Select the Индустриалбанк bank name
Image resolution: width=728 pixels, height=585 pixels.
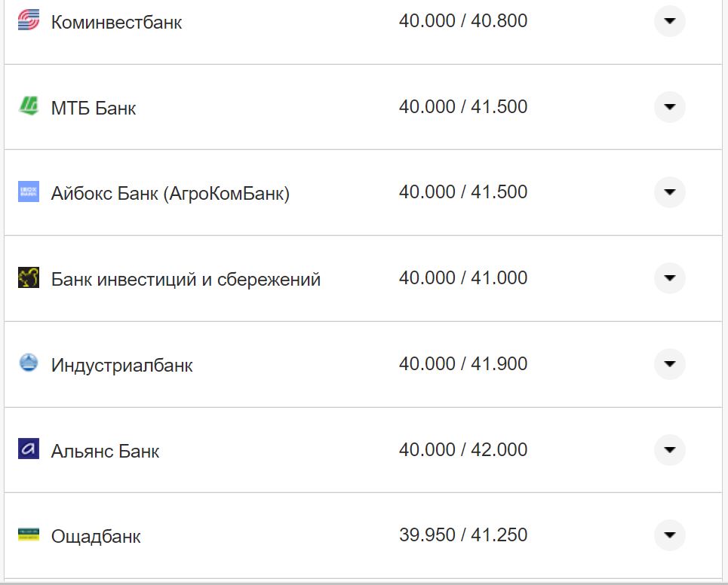(121, 366)
